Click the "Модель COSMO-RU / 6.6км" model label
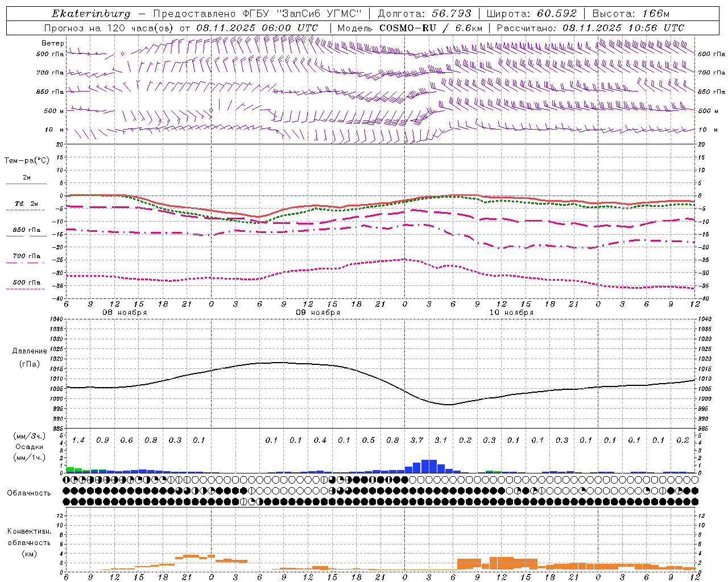Screen dimensions: 728x582 click(x=409, y=28)
